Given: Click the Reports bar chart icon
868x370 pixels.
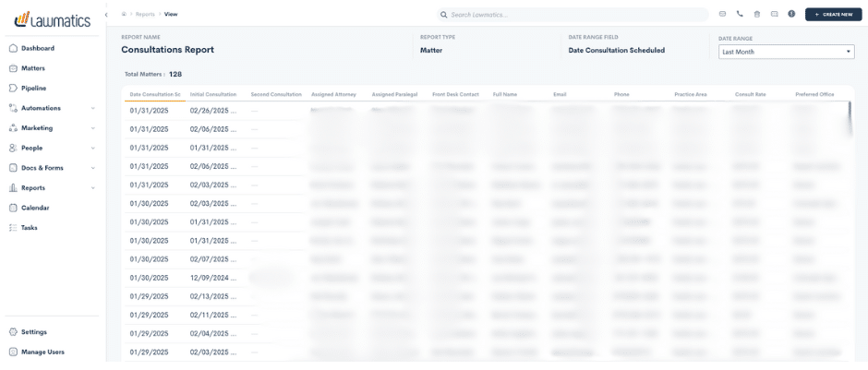Looking at the screenshot, I should [x=13, y=187].
